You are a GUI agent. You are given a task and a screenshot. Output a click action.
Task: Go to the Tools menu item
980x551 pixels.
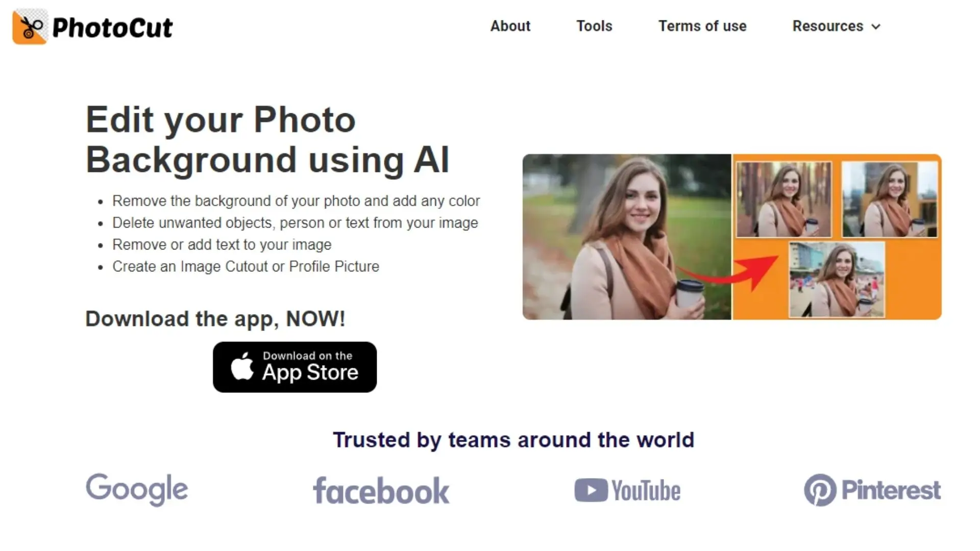click(594, 26)
